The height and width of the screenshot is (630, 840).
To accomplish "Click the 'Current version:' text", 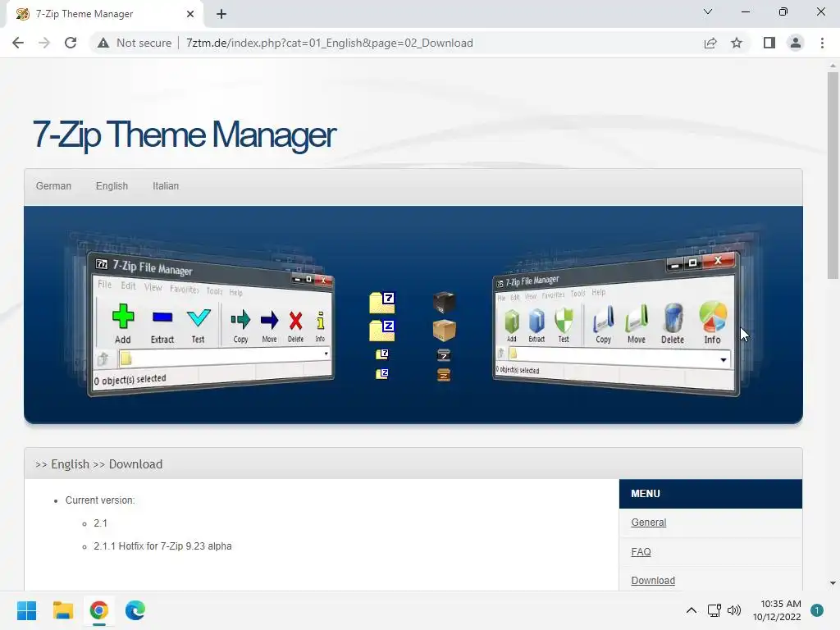I will [100, 500].
